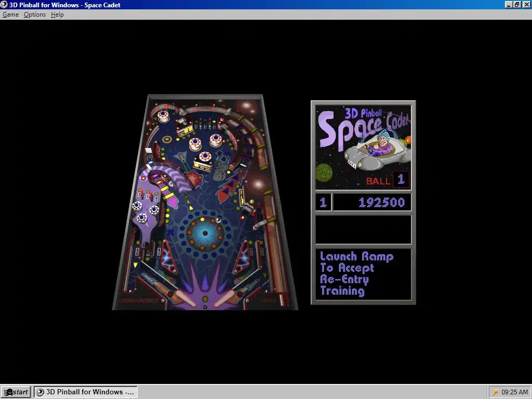Screen dimensions: 532x399
Task: Open the Game menu
Action: click(10, 15)
